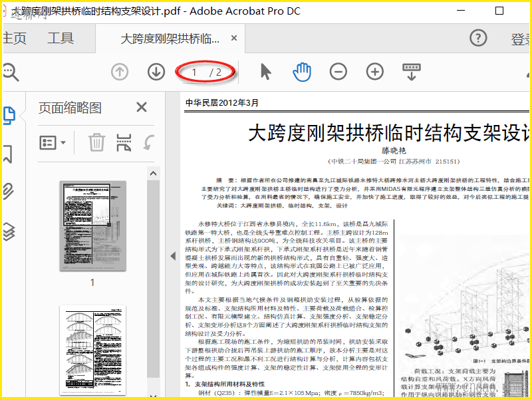
Task: Click heading 1. 支架结构所用材料及特性
Action: tap(225, 384)
